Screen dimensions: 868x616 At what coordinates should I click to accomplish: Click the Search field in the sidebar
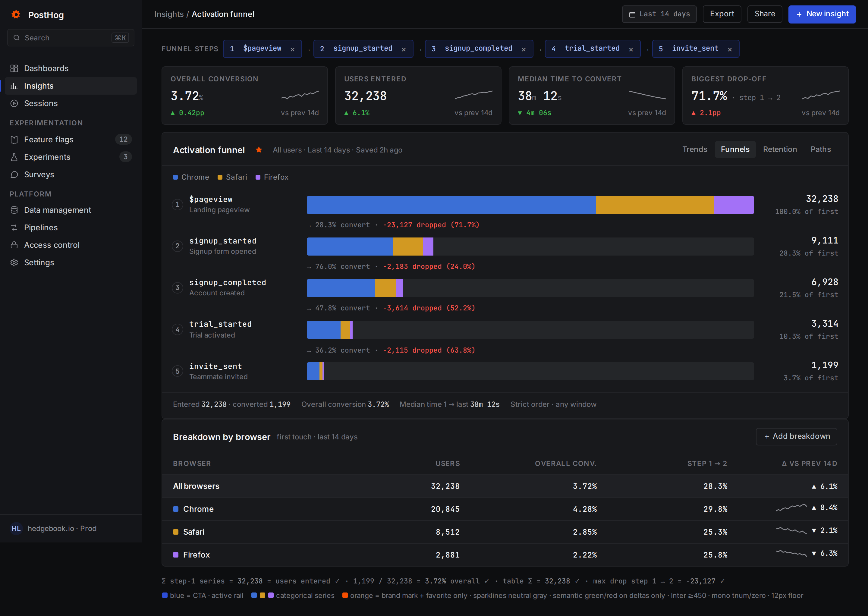coord(71,38)
